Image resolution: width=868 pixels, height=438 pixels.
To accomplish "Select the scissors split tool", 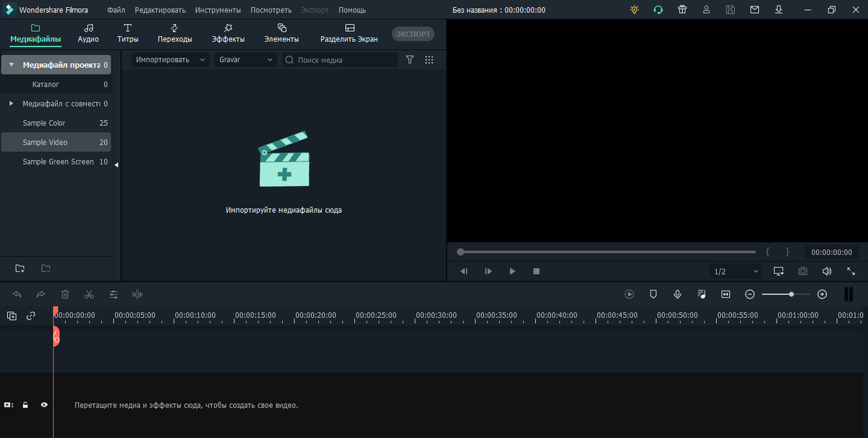I will (x=89, y=295).
